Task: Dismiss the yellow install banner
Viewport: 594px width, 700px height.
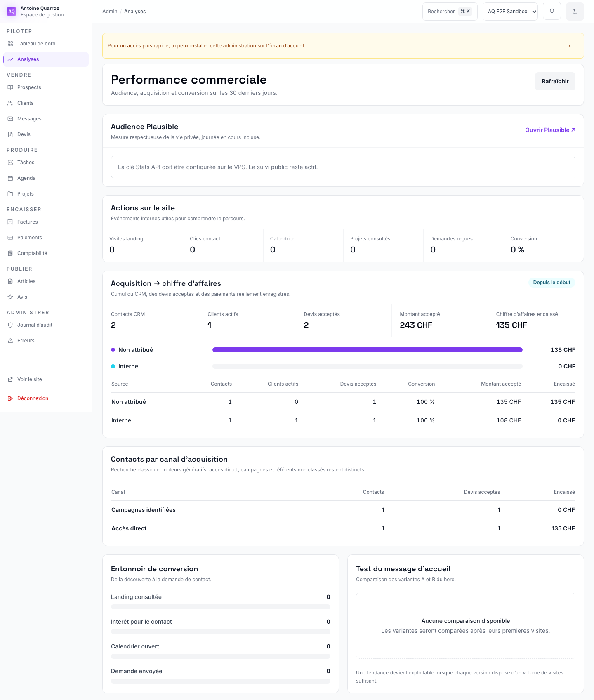Action: point(570,46)
